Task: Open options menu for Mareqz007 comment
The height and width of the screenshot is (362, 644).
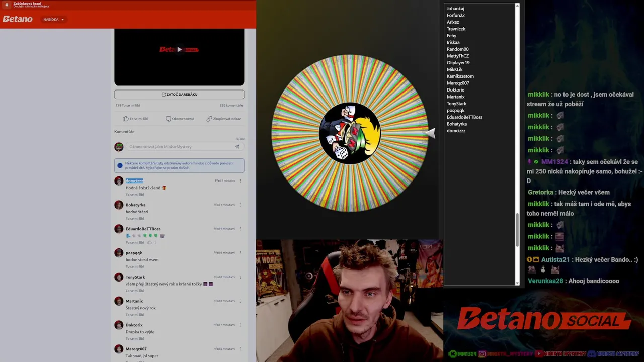Action: pos(240,349)
